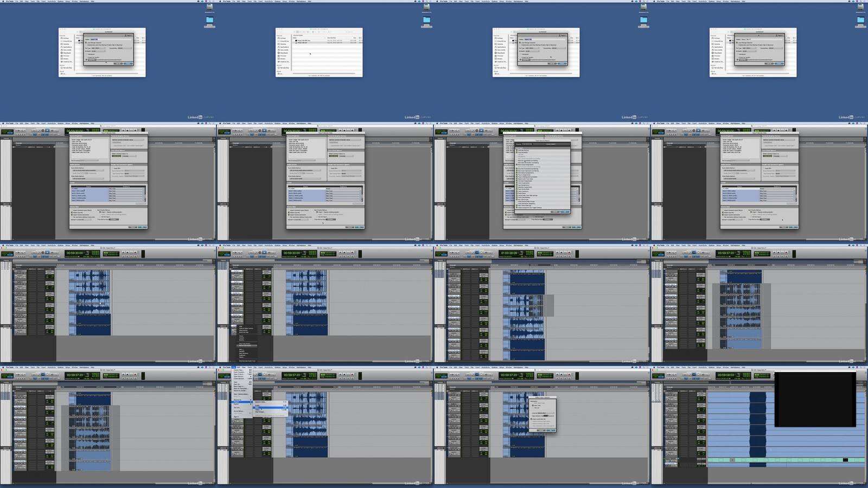Screen dimensions: 868x488
Task: Click OK in the small dialog over the waveforms
Action: (551, 430)
